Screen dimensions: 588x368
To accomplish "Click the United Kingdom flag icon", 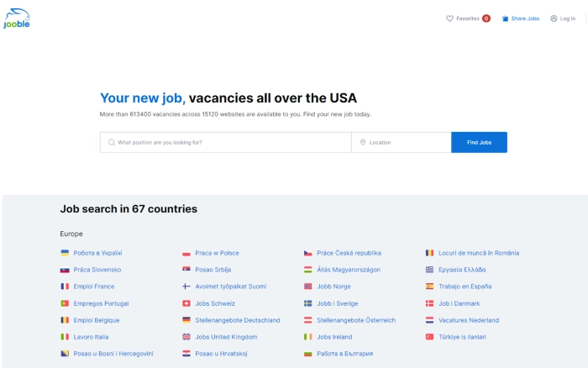I will pos(186,337).
